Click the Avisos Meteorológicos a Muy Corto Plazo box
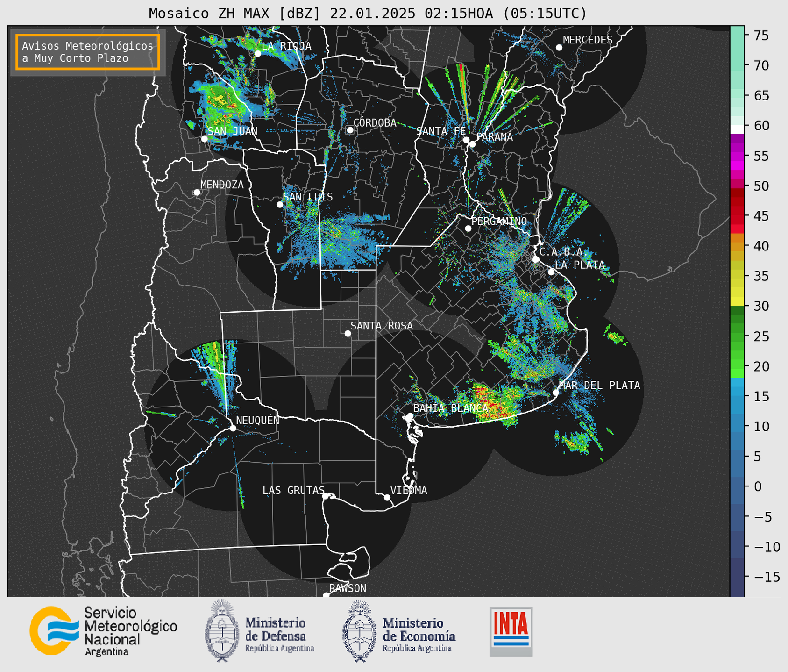Image resolution: width=788 pixels, height=672 pixels. 88,52
